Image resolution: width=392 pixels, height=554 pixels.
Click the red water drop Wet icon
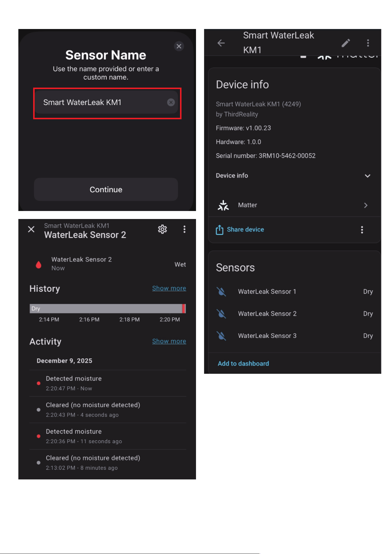[38, 264]
